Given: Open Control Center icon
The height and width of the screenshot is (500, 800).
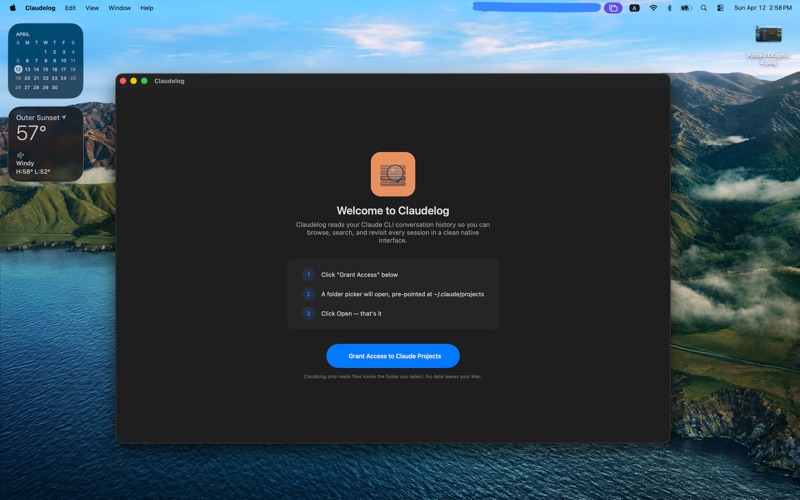Looking at the screenshot, I should click(720, 8).
